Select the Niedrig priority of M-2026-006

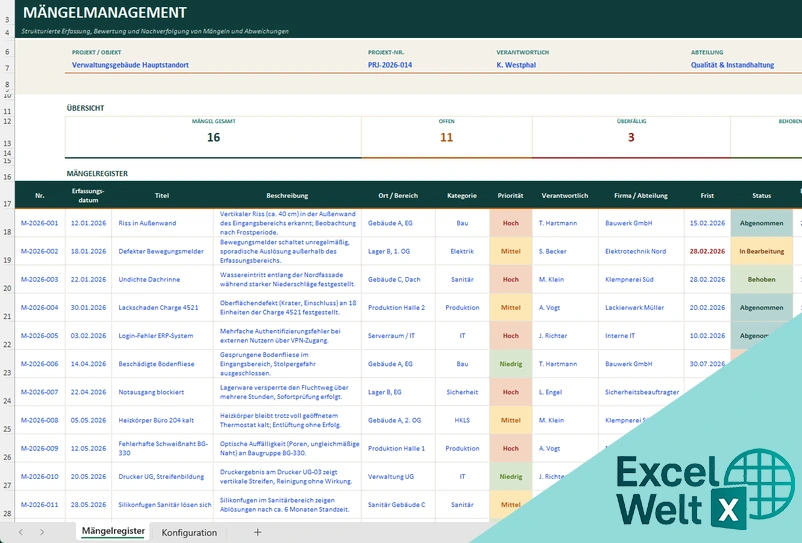pyautogui.click(x=510, y=364)
